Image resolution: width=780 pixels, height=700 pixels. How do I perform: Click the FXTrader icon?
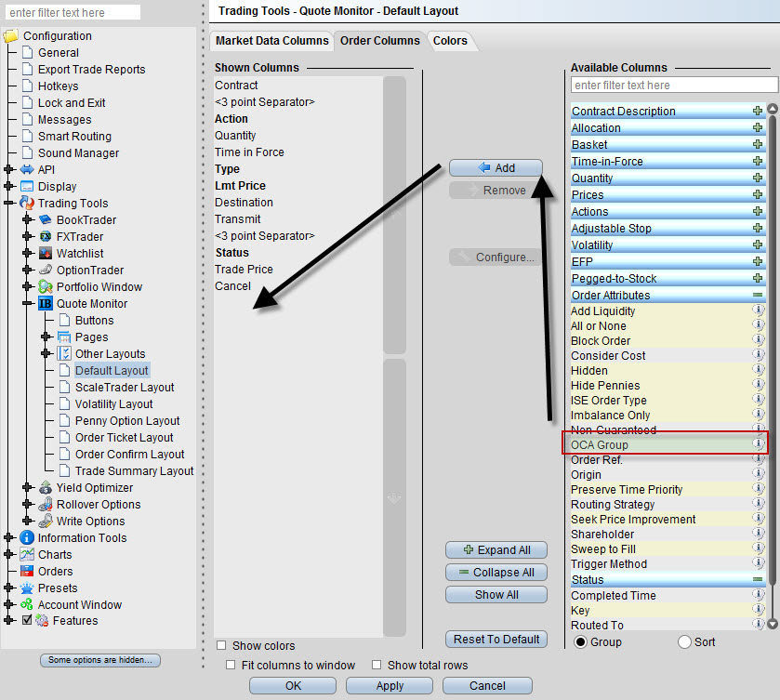[46, 236]
